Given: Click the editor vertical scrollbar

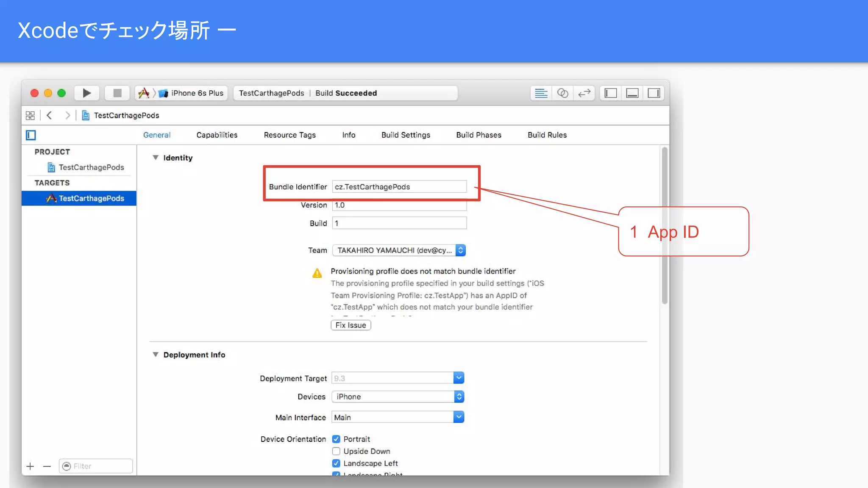Looking at the screenshot, I should (665, 225).
